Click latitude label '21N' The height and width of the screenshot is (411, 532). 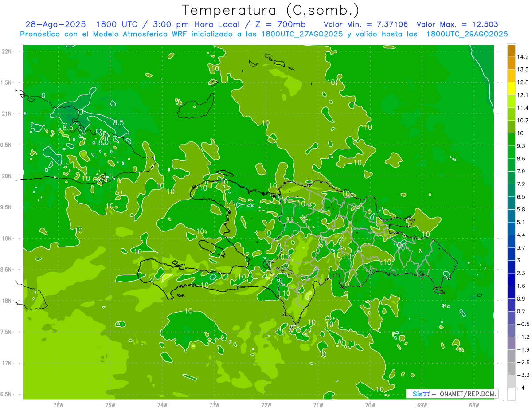7,114
